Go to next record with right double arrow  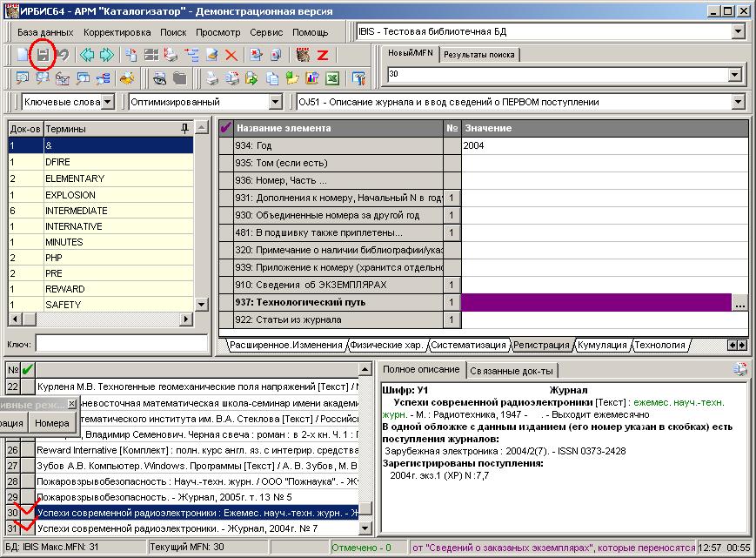[107, 55]
